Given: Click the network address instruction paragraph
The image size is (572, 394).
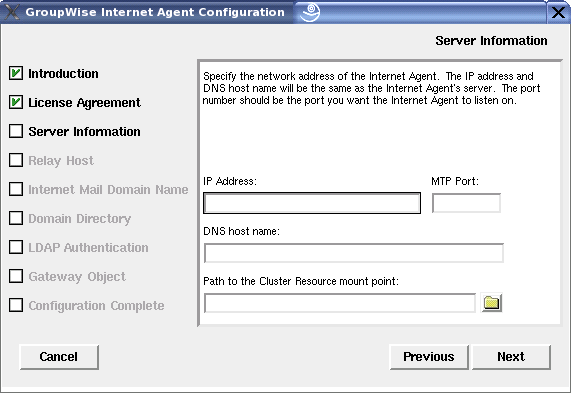Looking at the screenshot, I should [371, 88].
